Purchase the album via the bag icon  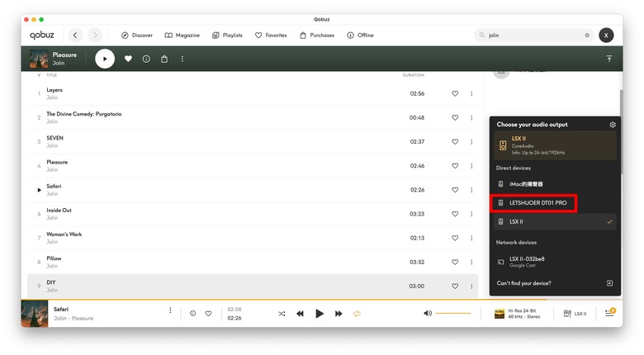(x=164, y=59)
